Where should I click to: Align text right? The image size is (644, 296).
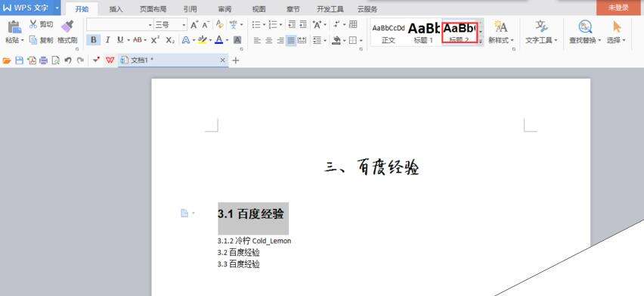pos(280,40)
